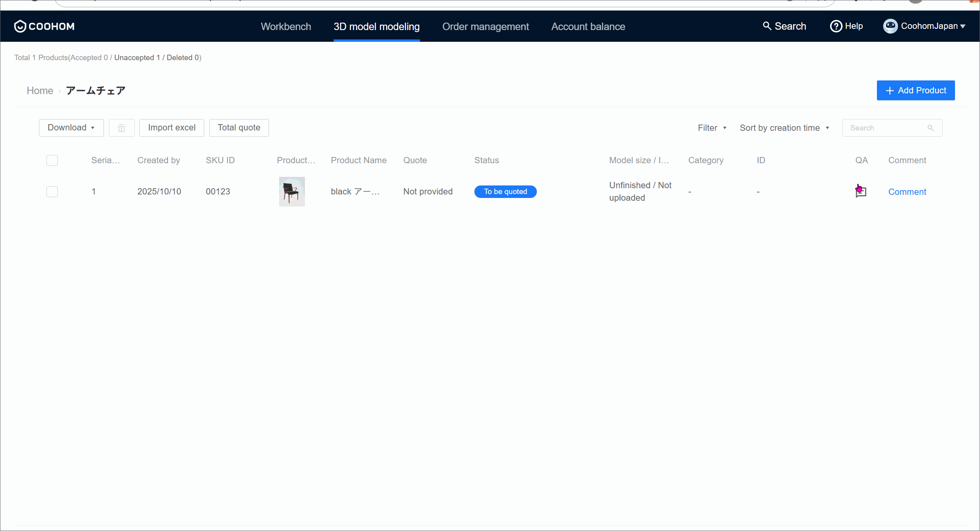Screen dimensions: 980x531
Task: Click product name 'black ア一…'
Action: [355, 191]
